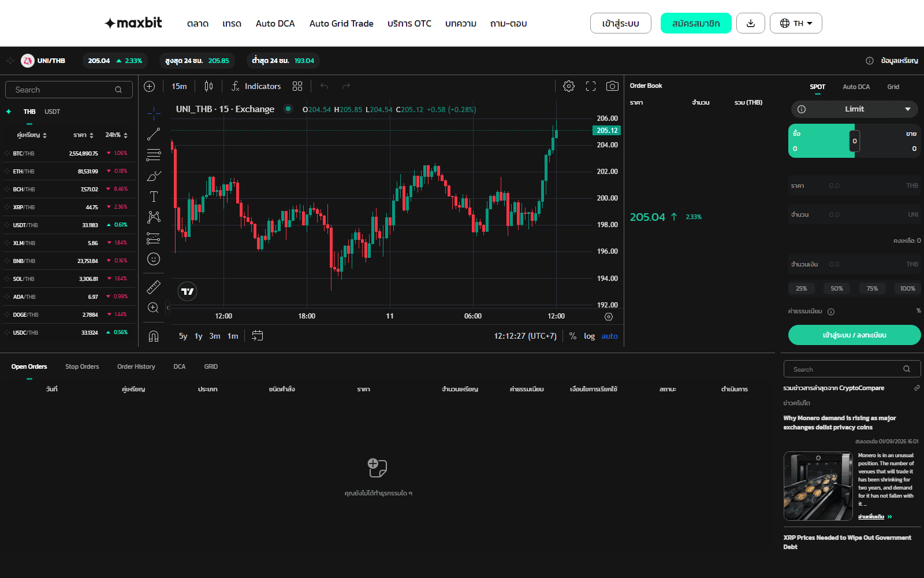
Task: Add symbol to compare with plus icon
Action: pos(149,86)
